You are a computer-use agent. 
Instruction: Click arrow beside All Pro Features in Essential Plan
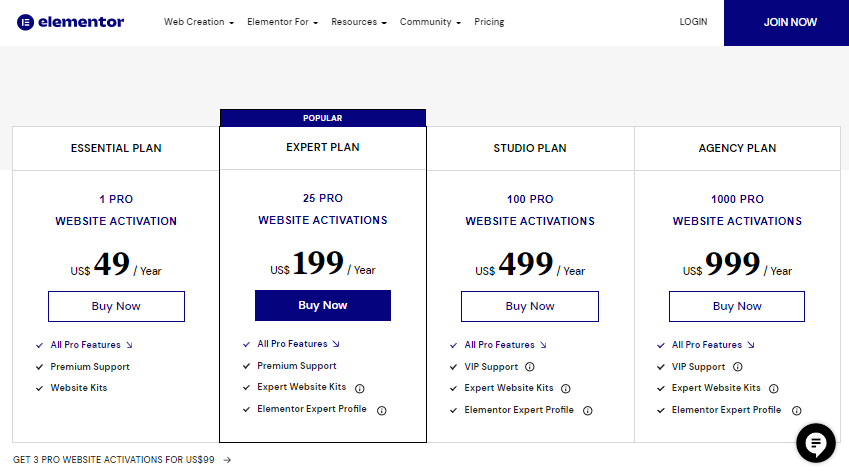129,345
